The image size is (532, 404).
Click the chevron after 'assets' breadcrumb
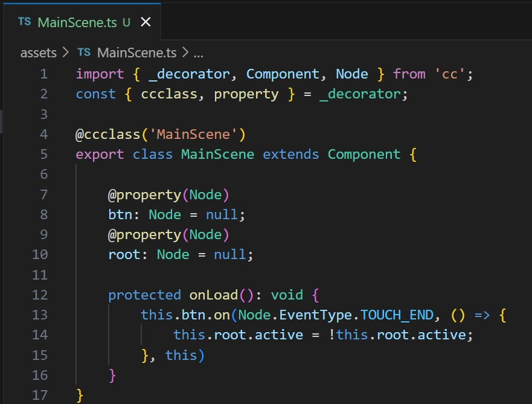(66, 53)
